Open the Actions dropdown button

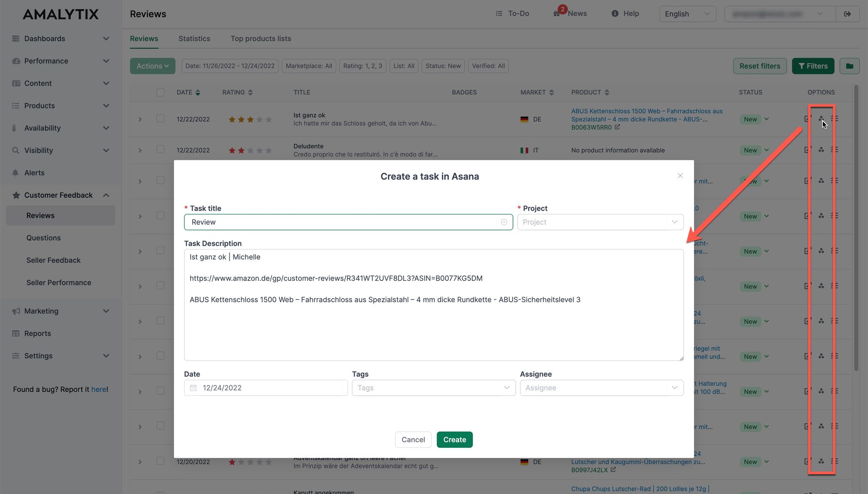pyautogui.click(x=152, y=66)
